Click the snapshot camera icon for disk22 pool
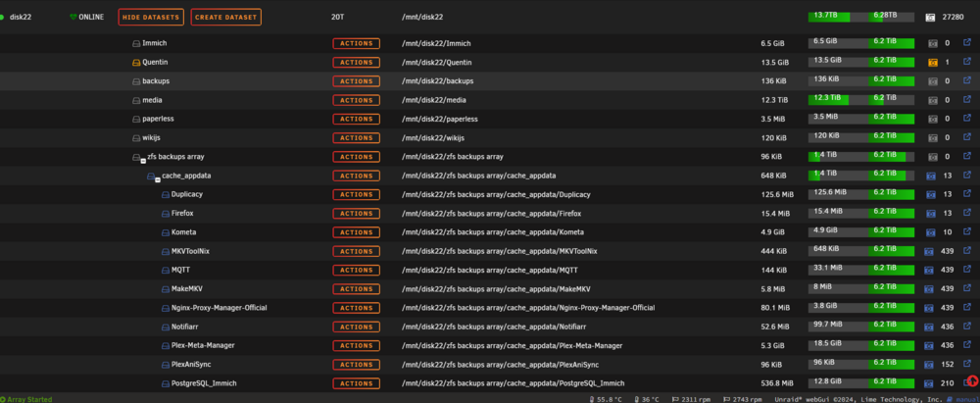The width and height of the screenshot is (980, 403). [x=930, y=18]
